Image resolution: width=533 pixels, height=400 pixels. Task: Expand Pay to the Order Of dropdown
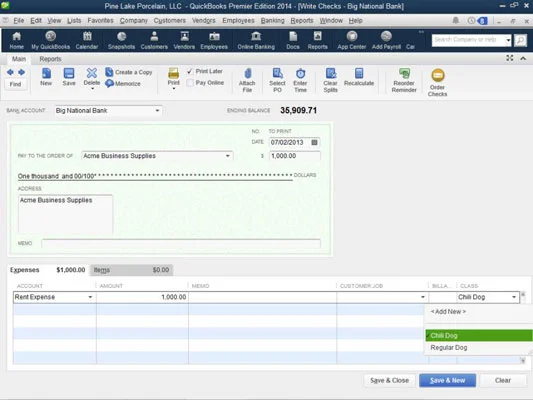point(228,156)
